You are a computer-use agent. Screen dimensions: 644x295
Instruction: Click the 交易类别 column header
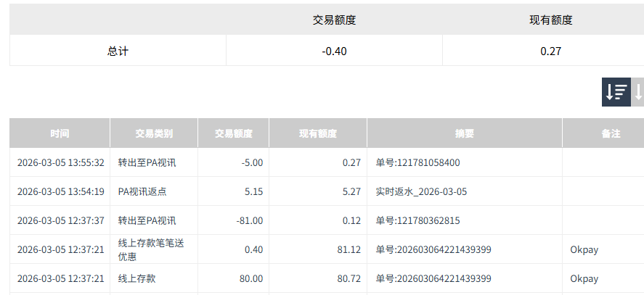click(153, 133)
